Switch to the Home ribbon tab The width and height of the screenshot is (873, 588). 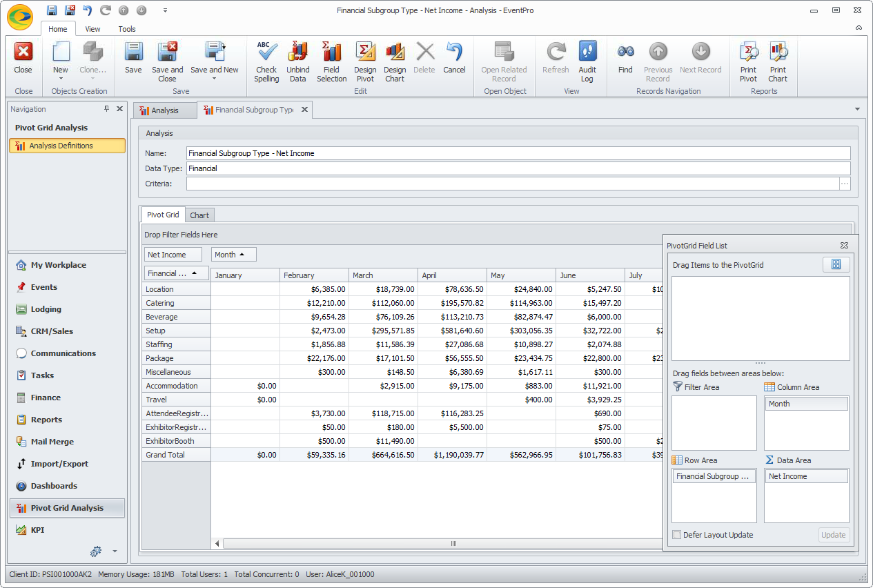point(58,29)
